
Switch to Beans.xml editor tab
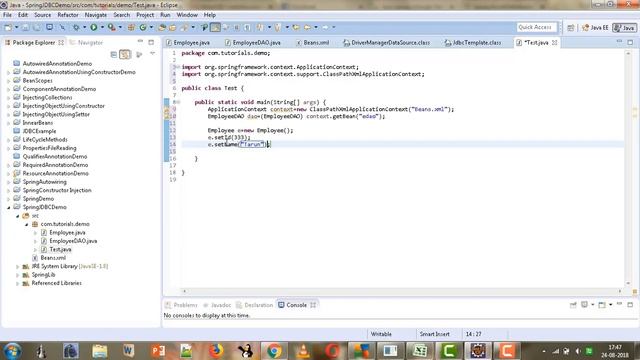[x=313, y=42]
